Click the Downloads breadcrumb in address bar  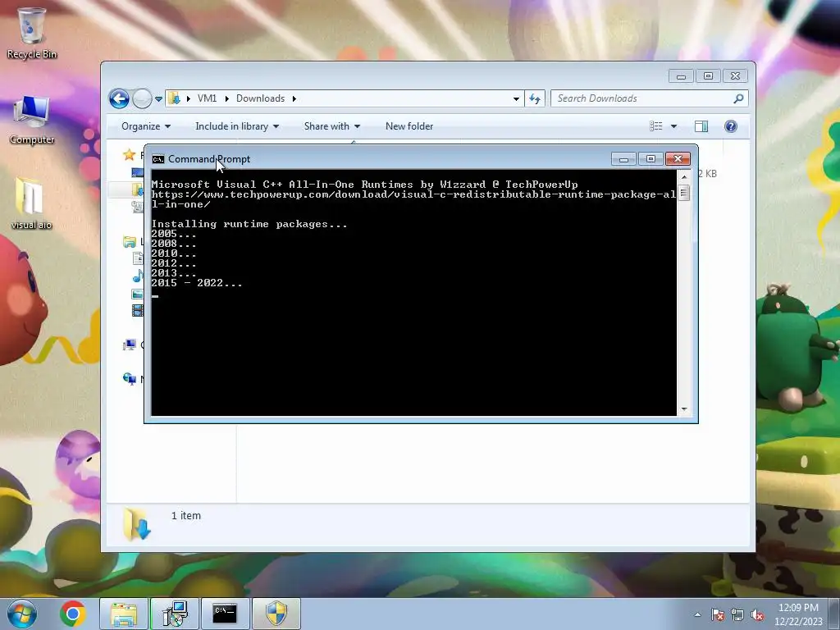pos(260,98)
